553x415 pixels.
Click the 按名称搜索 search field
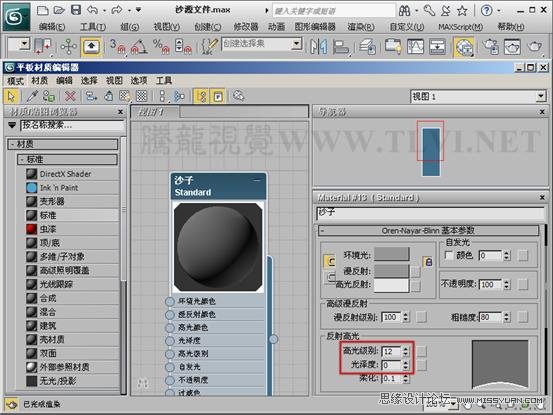[x=72, y=125]
